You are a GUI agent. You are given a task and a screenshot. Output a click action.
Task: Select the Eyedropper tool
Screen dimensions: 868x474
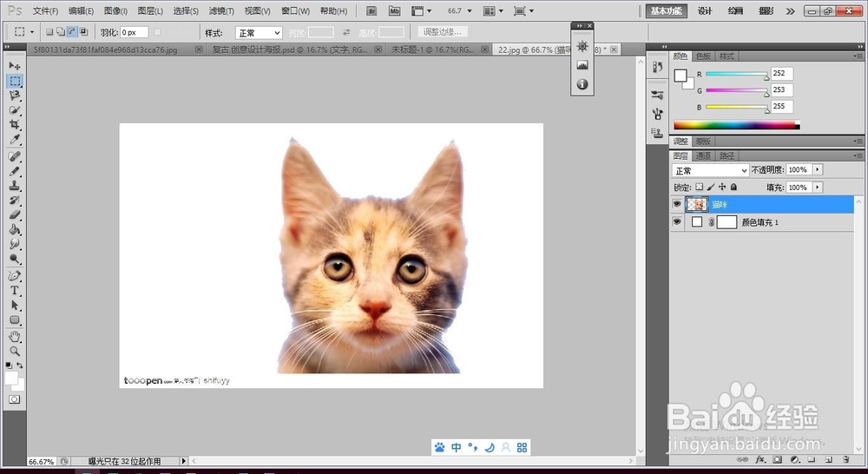click(15, 139)
